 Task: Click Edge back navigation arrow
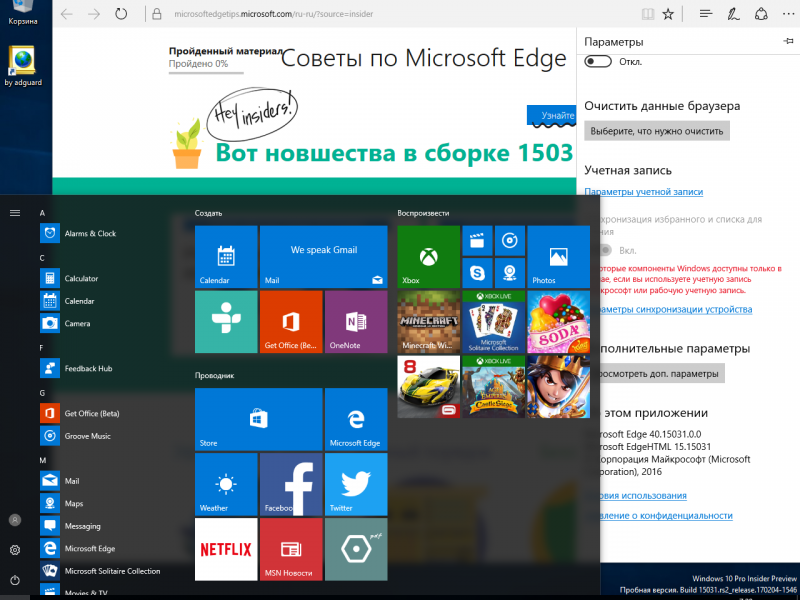66,14
